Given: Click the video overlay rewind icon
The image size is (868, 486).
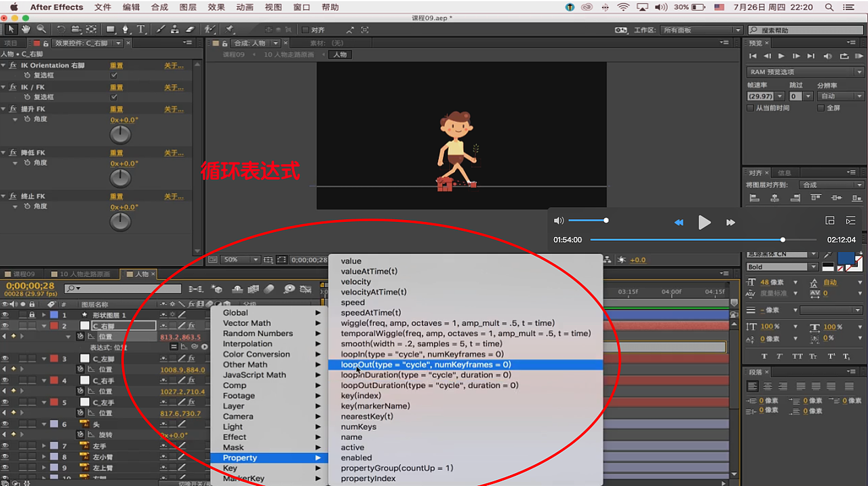Looking at the screenshot, I should pyautogui.click(x=679, y=222).
